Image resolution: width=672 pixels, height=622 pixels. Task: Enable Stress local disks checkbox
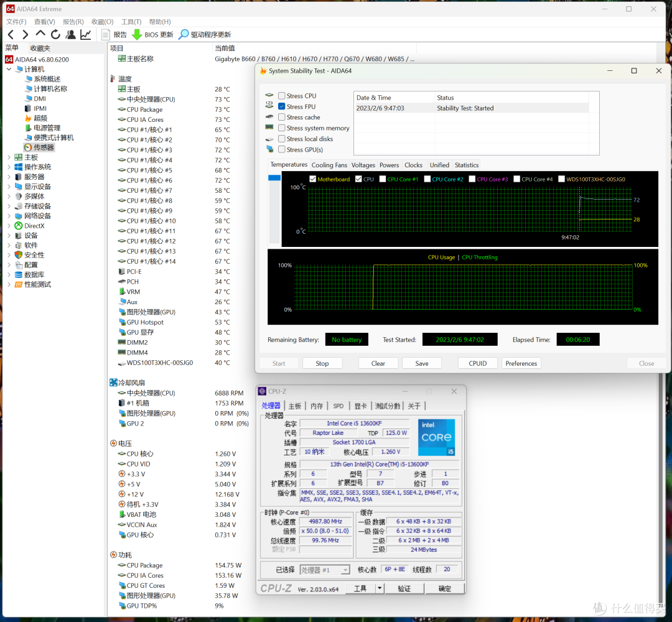[x=282, y=138]
